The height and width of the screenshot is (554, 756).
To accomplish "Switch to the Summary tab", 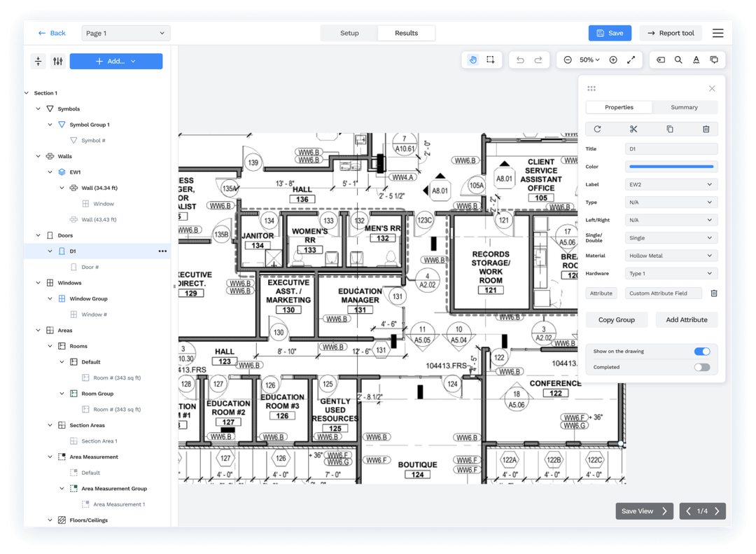I will (x=684, y=107).
